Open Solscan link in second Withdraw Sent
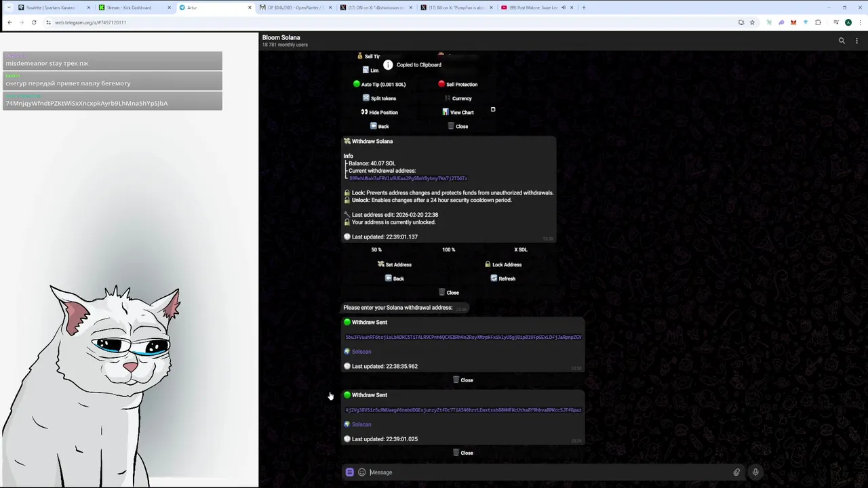The width and height of the screenshot is (868, 488). (361, 424)
